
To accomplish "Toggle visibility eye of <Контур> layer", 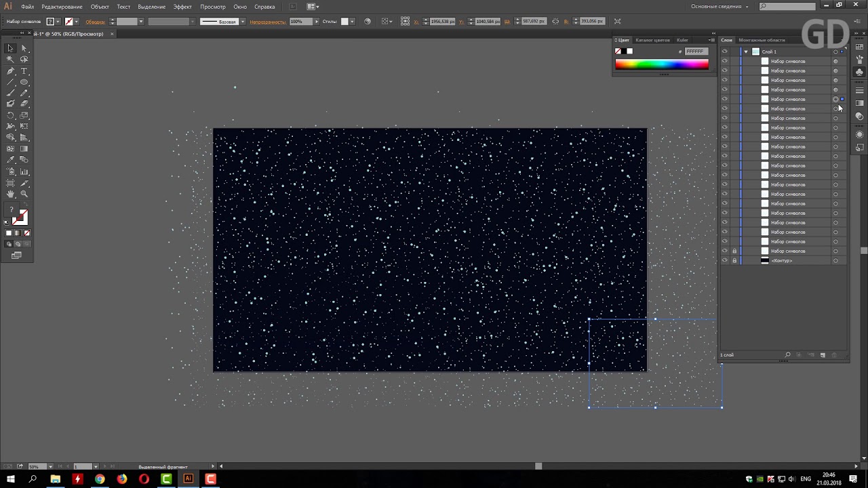I will (x=724, y=260).
